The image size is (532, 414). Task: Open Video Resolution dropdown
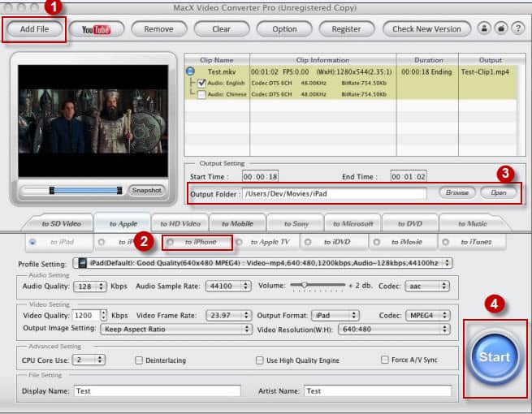click(x=394, y=330)
